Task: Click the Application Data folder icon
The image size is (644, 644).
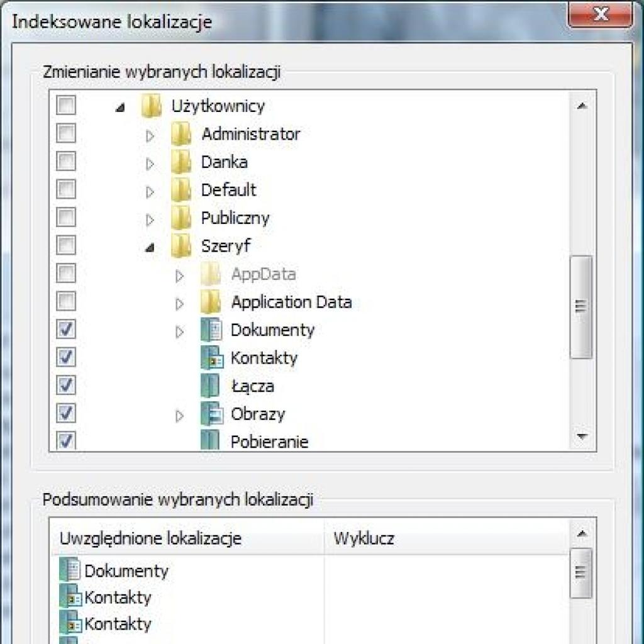Action: click(x=211, y=302)
